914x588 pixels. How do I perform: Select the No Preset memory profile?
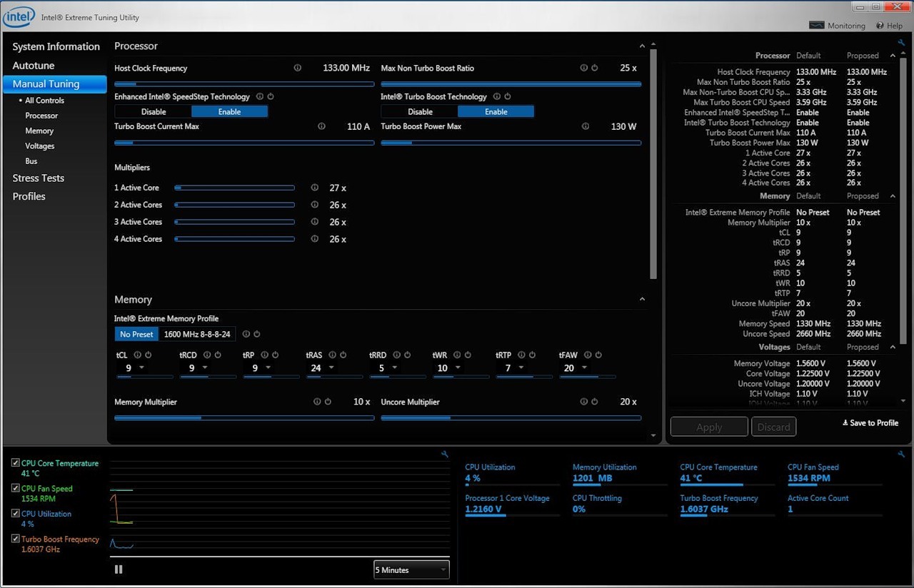pos(136,334)
